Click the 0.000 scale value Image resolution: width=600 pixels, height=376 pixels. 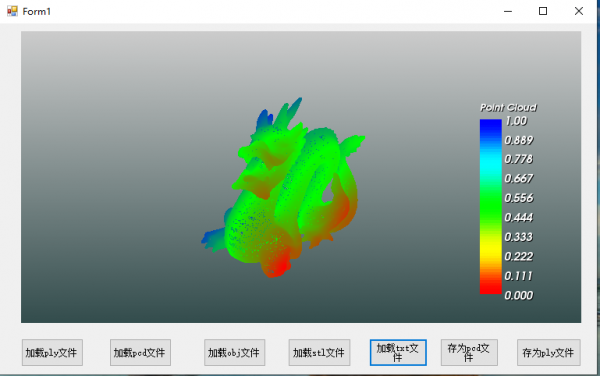(x=518, y=295)
